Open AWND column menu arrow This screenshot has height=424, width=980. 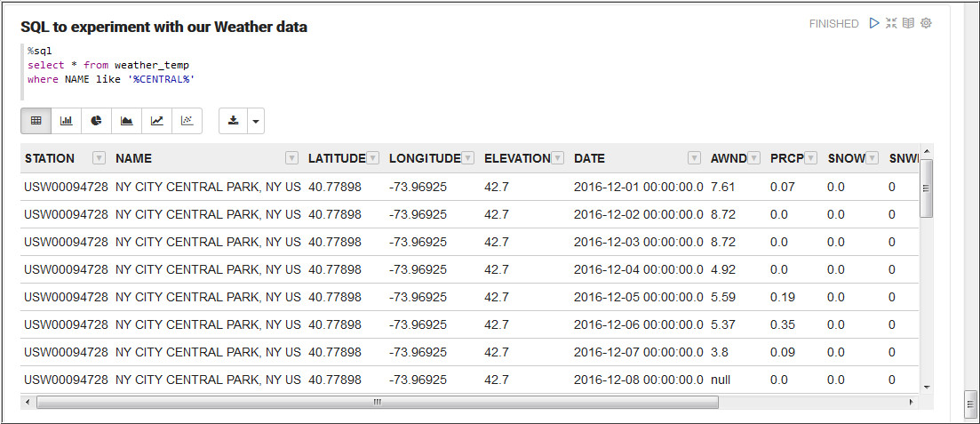coord(753,158)
